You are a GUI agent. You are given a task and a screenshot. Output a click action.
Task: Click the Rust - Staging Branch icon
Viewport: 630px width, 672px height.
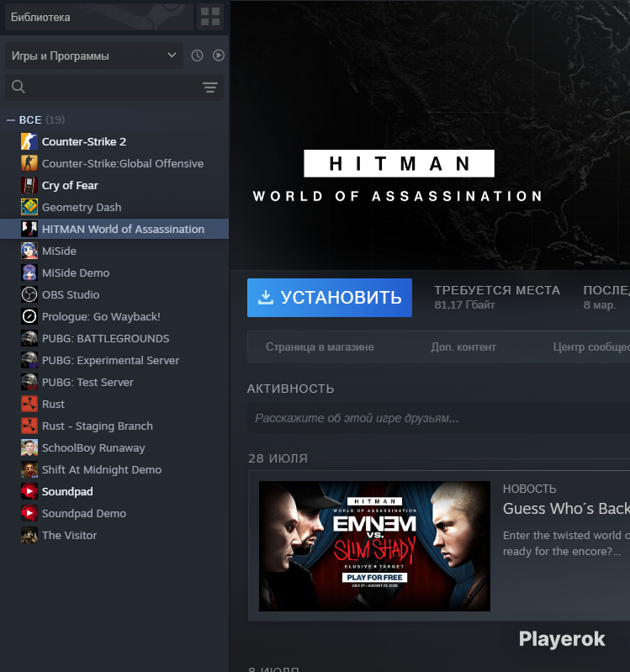point(29,426)
